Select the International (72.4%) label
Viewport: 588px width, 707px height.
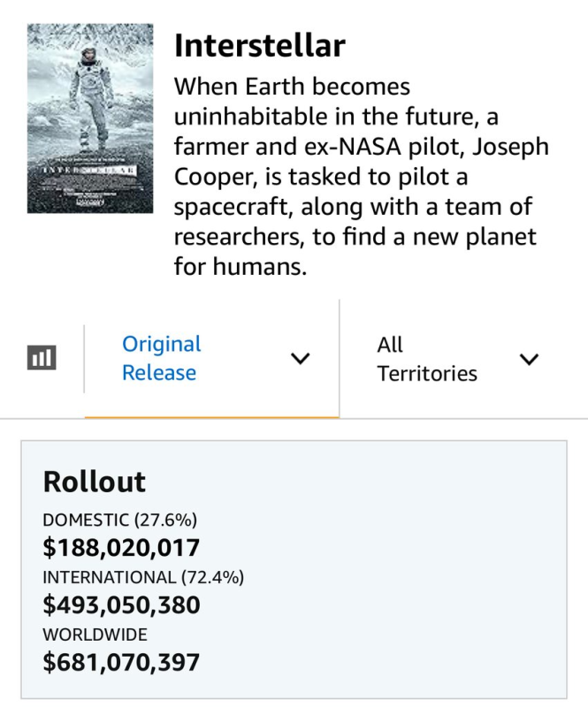pos(143,577)
